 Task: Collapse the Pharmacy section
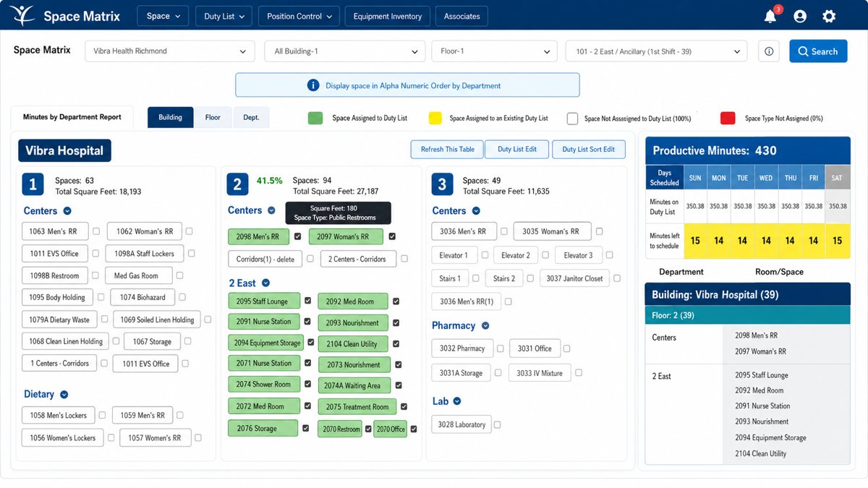click(x=485, y=326)
